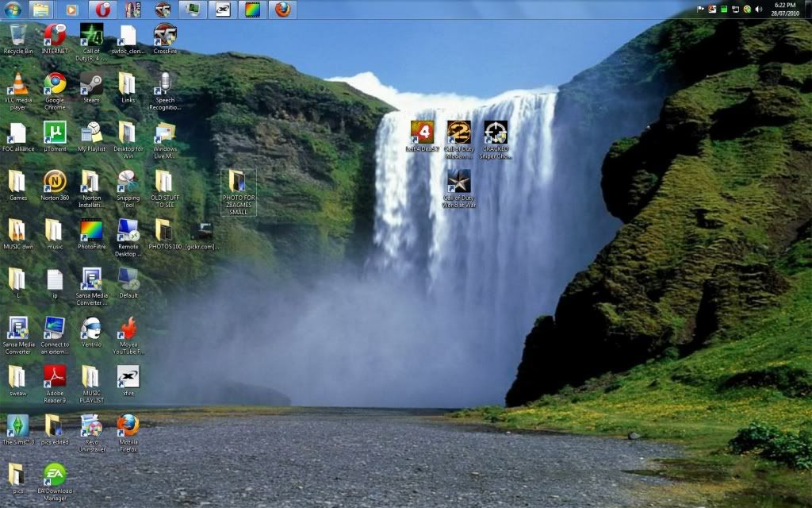Select the µTorrent desktop icon
The image size is (812, 508).
tap(55, 132)
